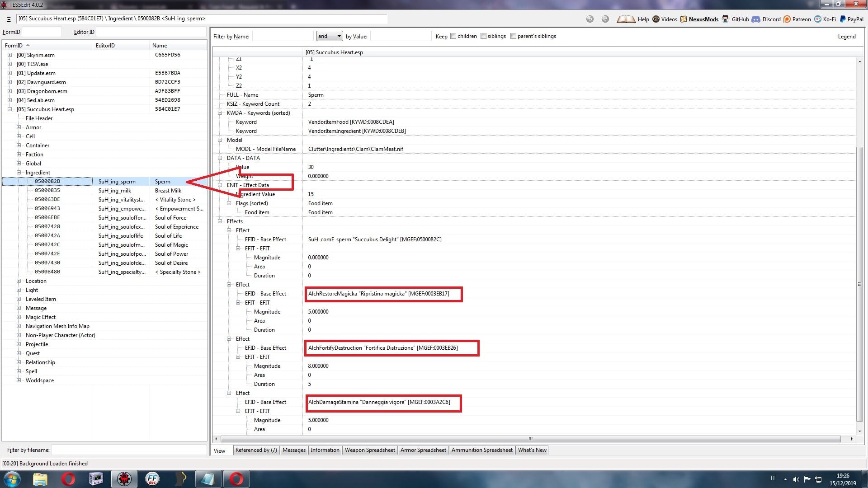The image size is (868, 488).
Task: Click the Filter by filename field
Action: pos(129,450)
